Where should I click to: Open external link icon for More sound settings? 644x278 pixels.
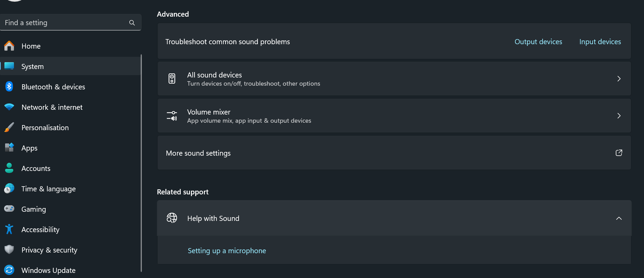click(x=619, y=153)
